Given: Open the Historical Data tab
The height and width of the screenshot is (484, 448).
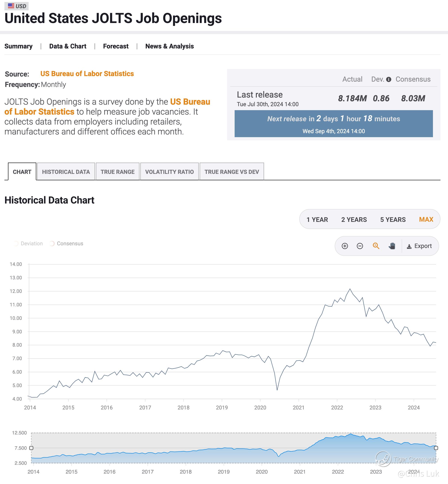Looking at the screenshot, I should point(66,172).
